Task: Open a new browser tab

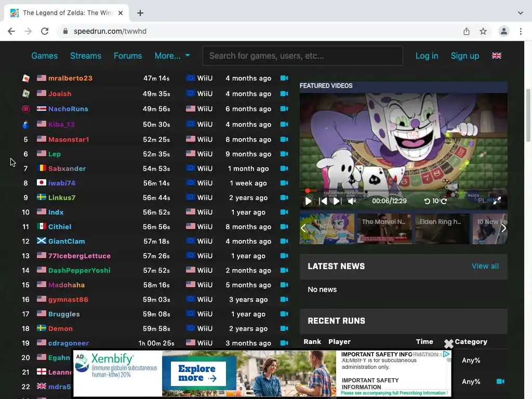Action: click(x=140, y=13)
